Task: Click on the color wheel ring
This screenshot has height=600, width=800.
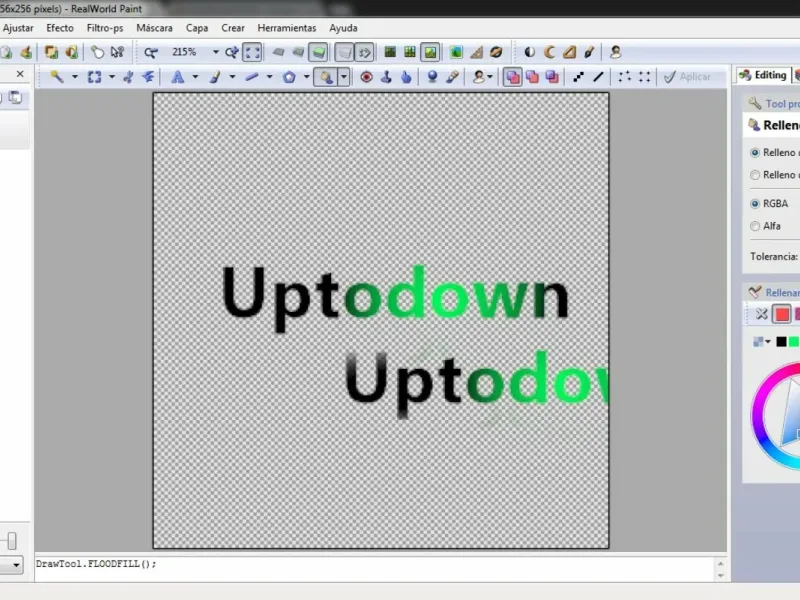Action: point(758,416)
